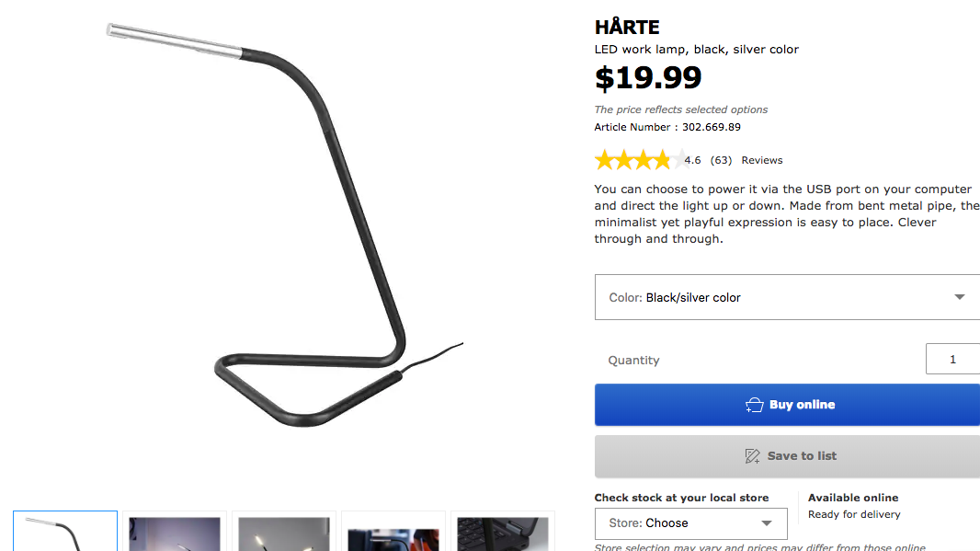
Task: Click the first yellow rating star
Action: 604,160
